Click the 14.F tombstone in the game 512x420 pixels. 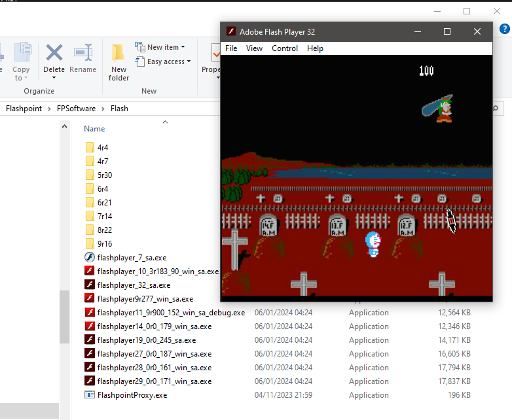[268, 225]
